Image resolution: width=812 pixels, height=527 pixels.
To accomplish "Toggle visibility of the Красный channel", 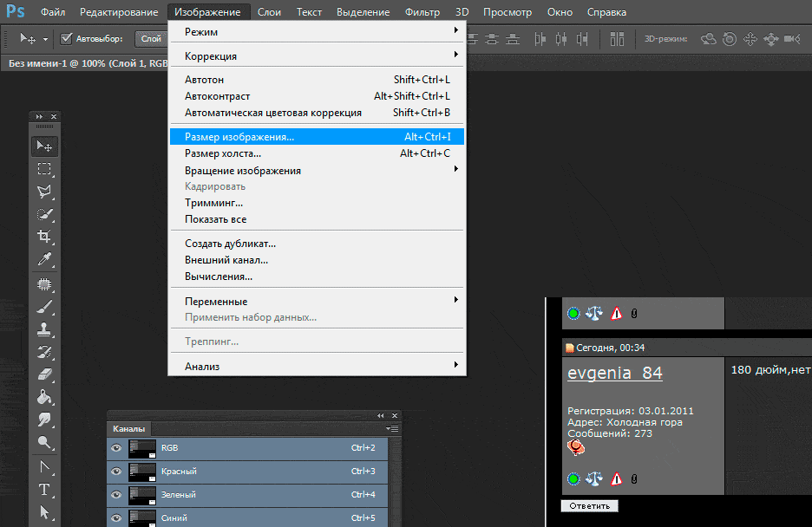I will [116, 472].
